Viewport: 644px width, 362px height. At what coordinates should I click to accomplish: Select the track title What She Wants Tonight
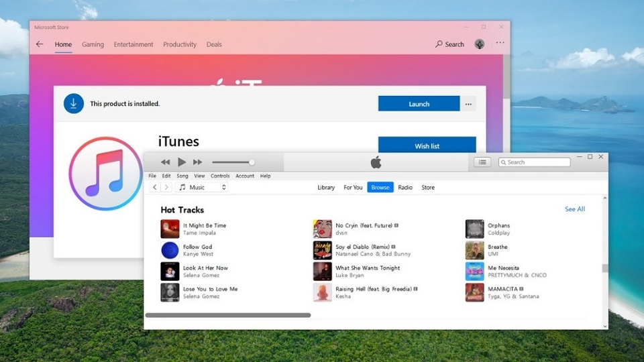pos(368,267)
